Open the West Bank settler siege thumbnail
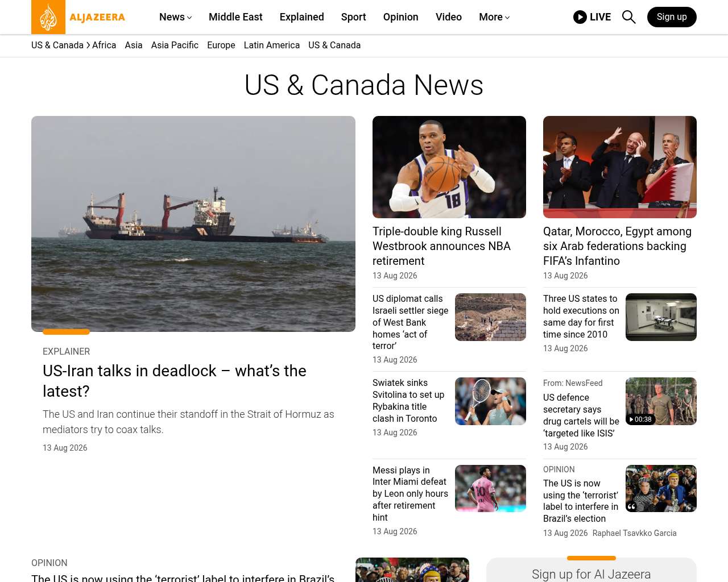Screen dimensions: 728x582 (x=490, y=317)
